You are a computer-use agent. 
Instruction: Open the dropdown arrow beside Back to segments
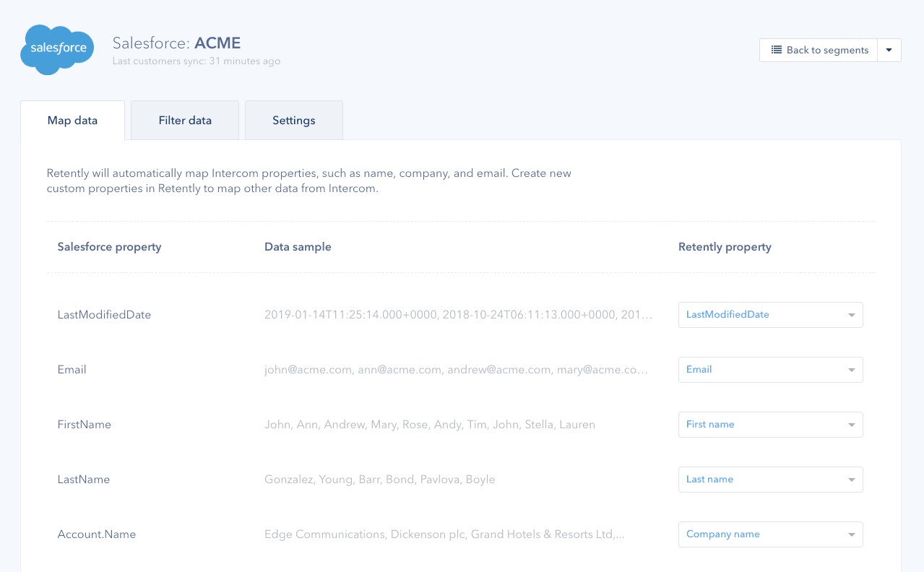889,50
